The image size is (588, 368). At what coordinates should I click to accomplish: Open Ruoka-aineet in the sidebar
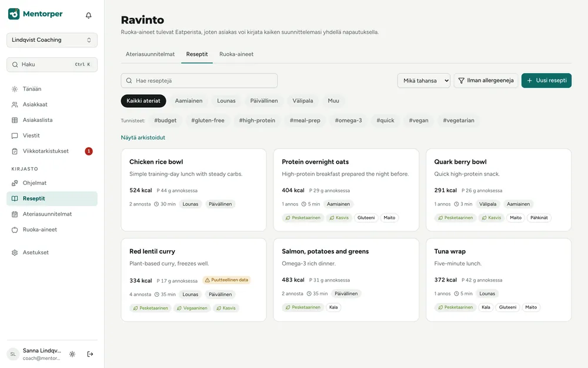click(52, 230)
